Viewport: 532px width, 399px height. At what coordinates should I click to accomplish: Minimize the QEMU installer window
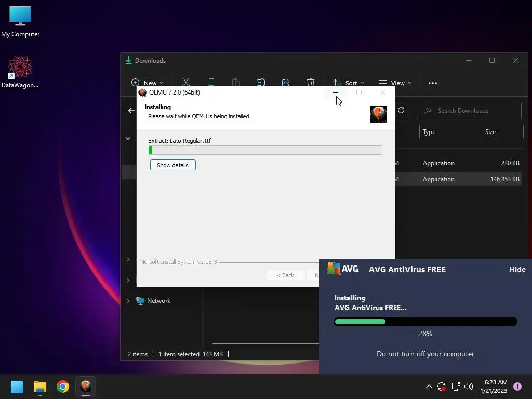point(336,92)
